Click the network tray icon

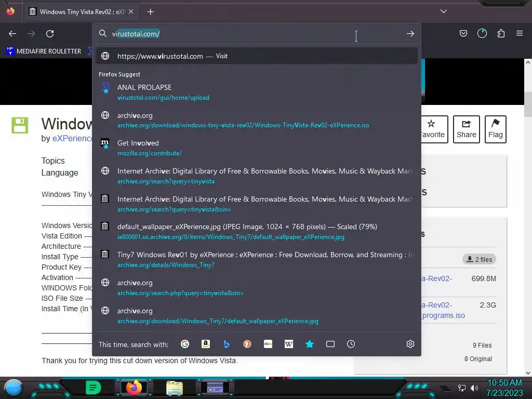click(x=462, y=388)
